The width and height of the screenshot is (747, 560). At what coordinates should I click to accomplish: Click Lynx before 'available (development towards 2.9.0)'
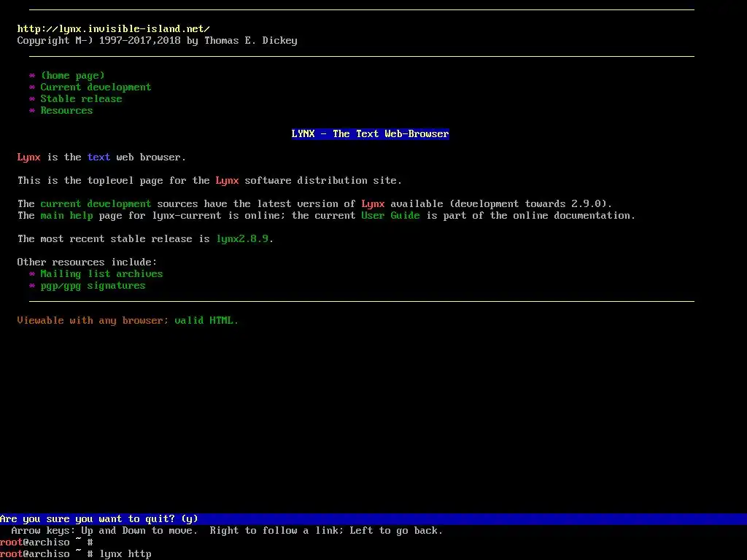[373, 204]
